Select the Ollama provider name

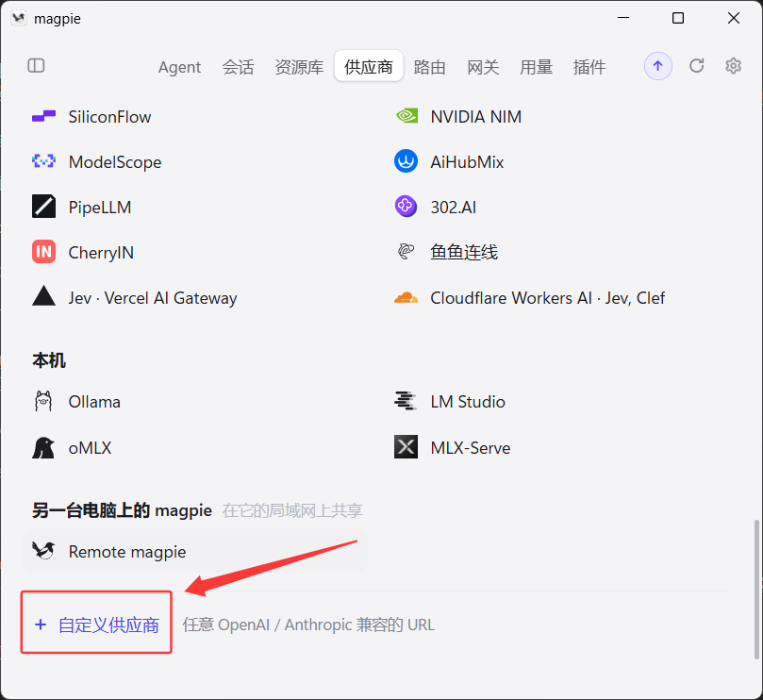(x=94, y=402)
